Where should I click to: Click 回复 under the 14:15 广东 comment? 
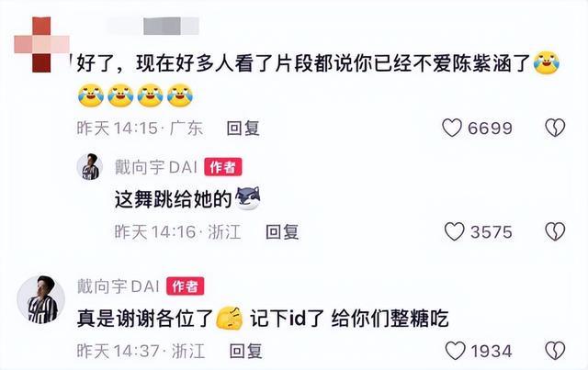243,129
